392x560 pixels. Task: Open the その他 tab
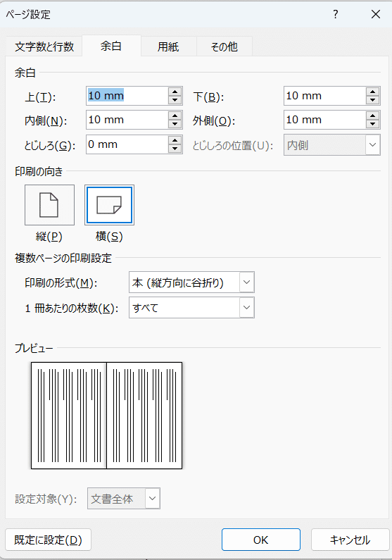click(x=224, y=46)
